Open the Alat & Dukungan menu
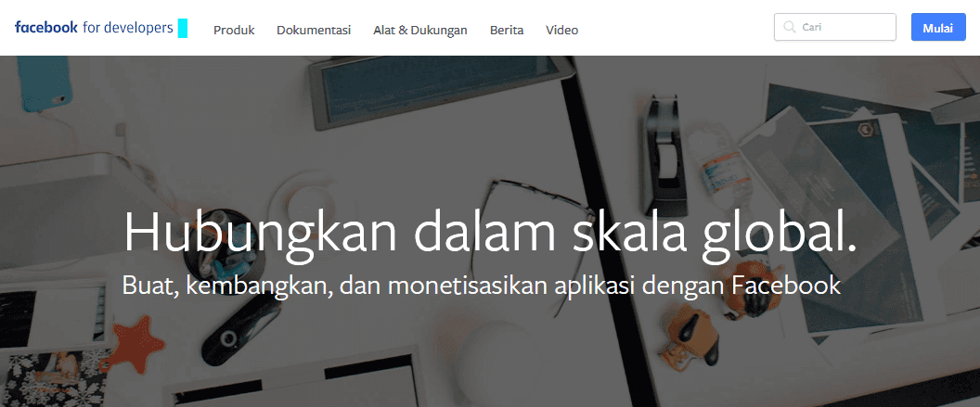 (420, 30)
